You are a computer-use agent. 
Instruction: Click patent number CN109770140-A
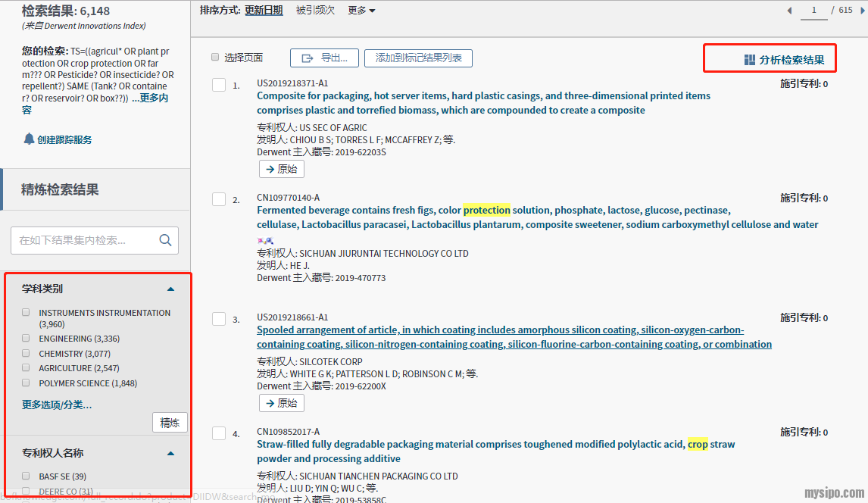coord(288,198)
